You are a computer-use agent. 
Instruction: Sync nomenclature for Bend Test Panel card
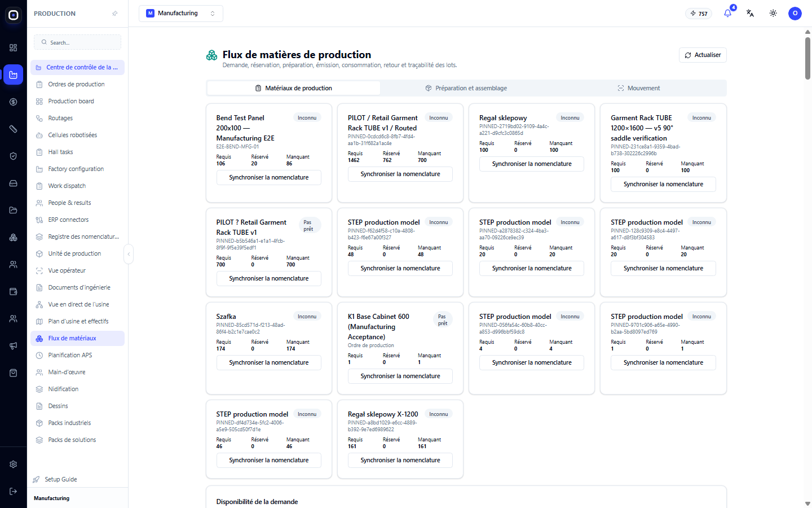(269, 177)
